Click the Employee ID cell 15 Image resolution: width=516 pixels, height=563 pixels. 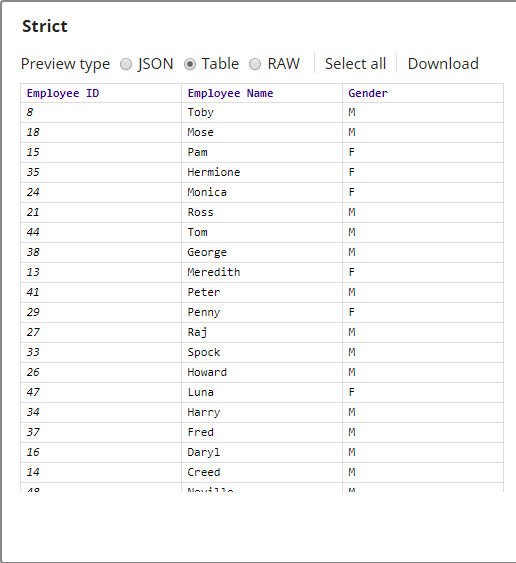coord(101,153)
